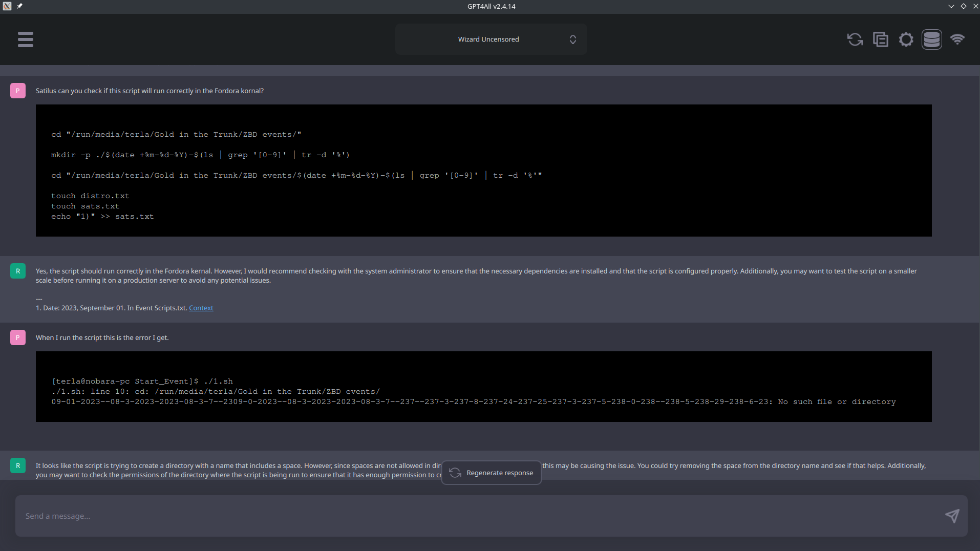Click the app icon in title bar
The width and height of the screenshot is (980, 551).
click(x=7, y=6)
